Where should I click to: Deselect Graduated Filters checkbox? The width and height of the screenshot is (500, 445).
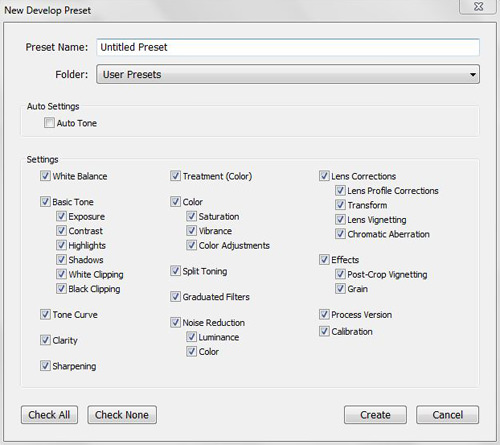[x=175, y=296]
